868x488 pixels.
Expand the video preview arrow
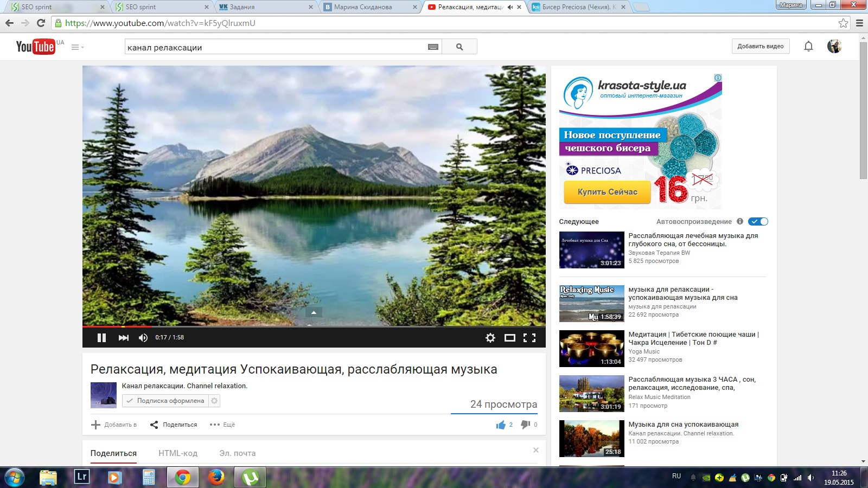[x=314, y=312]
